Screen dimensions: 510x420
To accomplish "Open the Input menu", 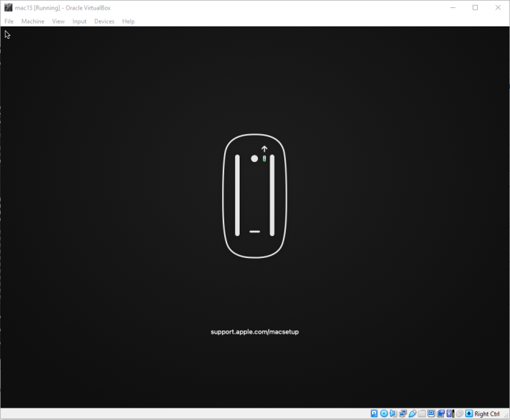I will tap(79, 21).
